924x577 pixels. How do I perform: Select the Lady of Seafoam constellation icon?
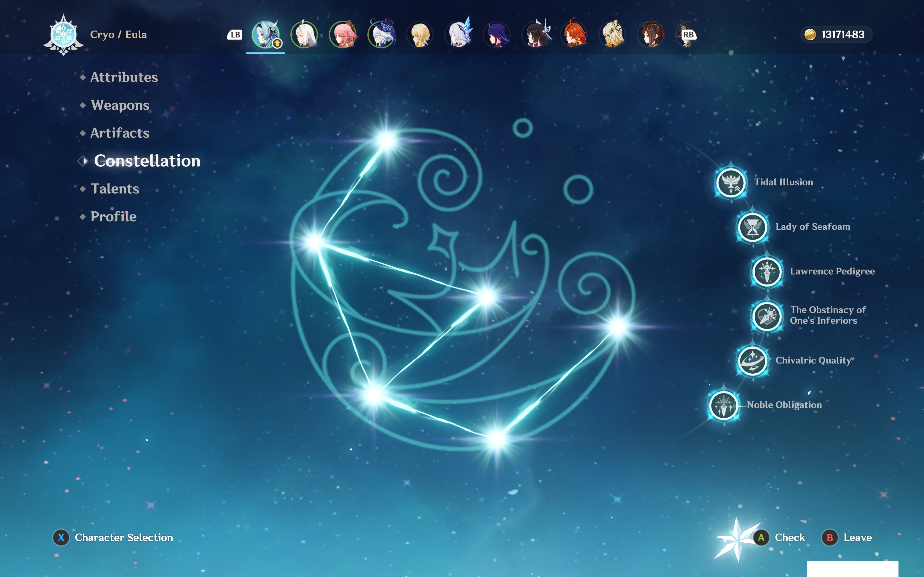[752, 227]
